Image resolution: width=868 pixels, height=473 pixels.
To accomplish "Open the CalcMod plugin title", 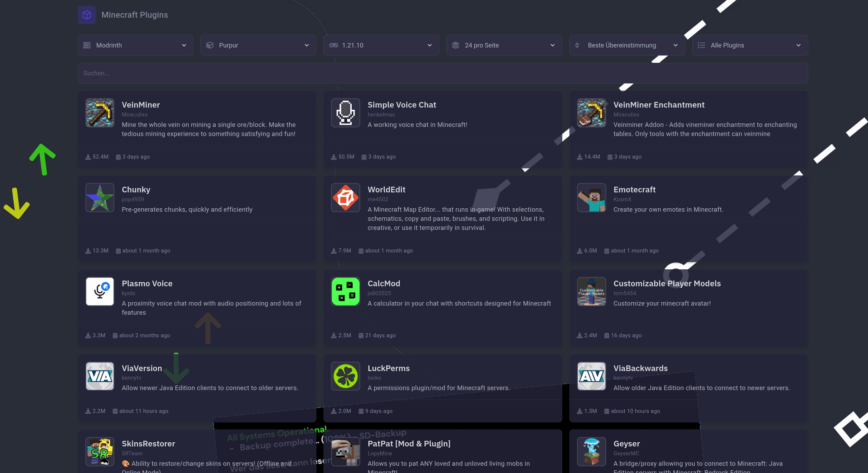I will 384,284.
